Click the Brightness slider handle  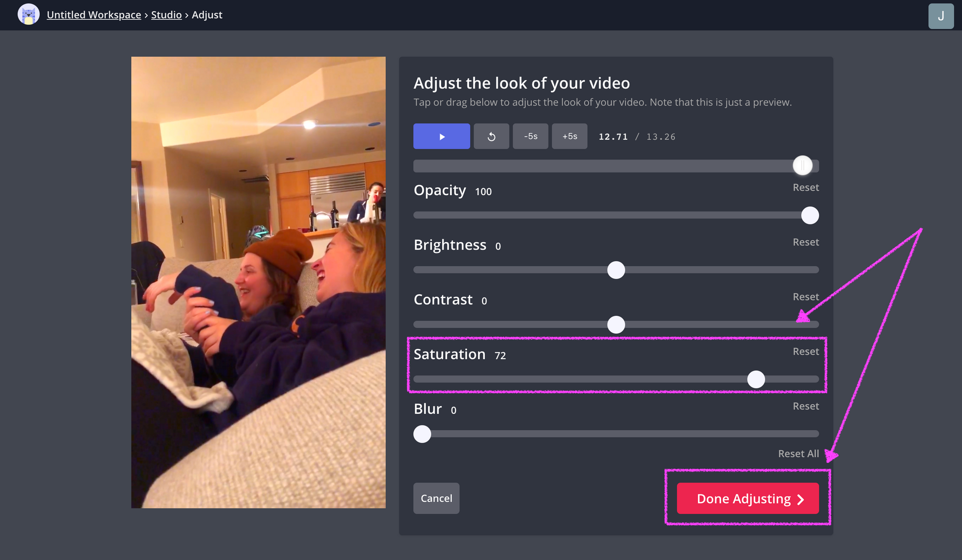click(616, 270)
